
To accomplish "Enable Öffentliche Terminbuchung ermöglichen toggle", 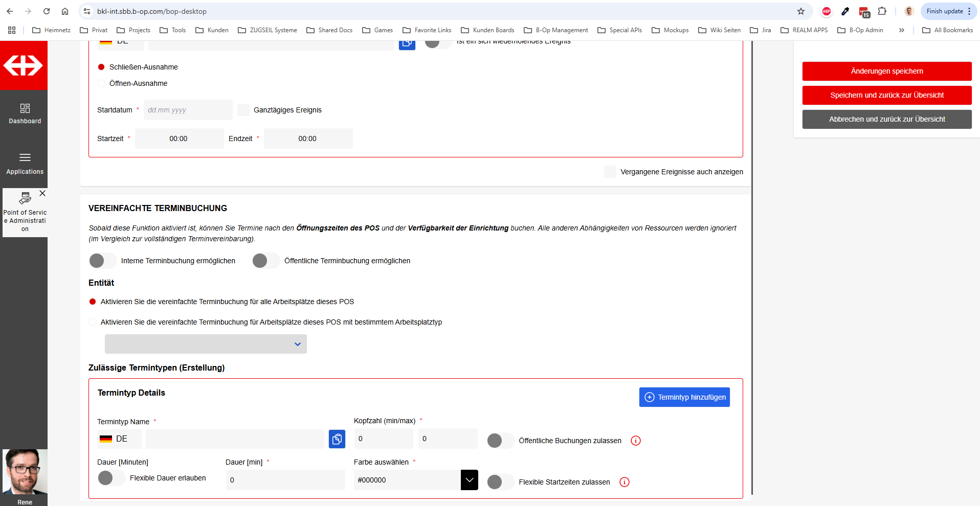I will point(266,261).
